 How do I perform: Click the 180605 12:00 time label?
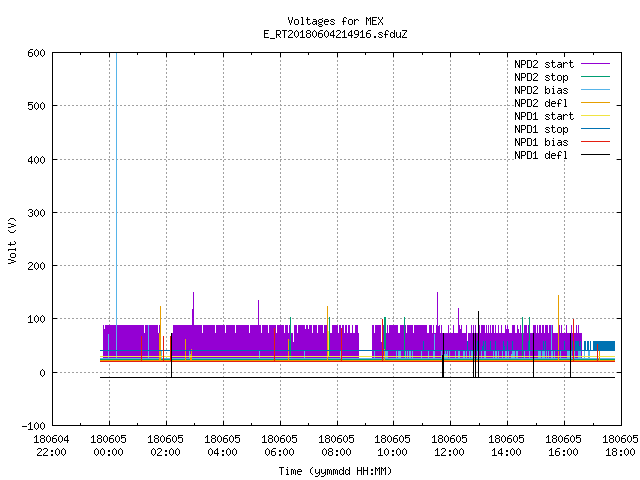(x=449, y=446)
